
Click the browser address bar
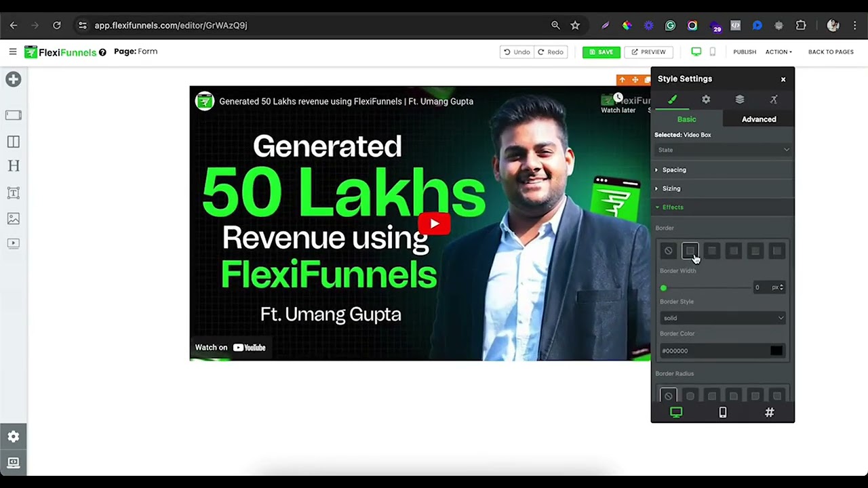tap(312, 25)
